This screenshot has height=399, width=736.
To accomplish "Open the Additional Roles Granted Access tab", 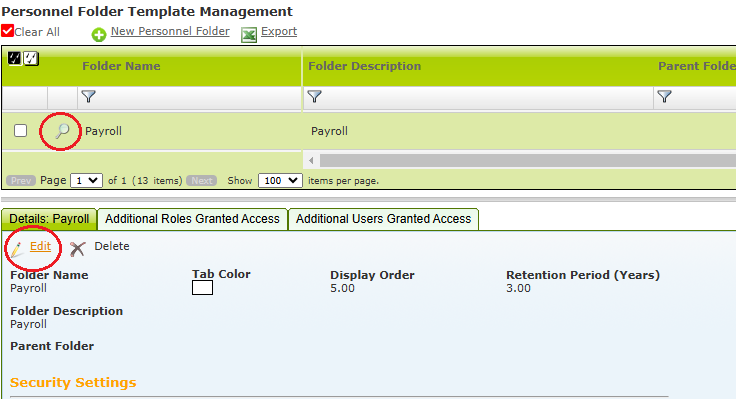I will pyautogui.click(x=192, y=219).
